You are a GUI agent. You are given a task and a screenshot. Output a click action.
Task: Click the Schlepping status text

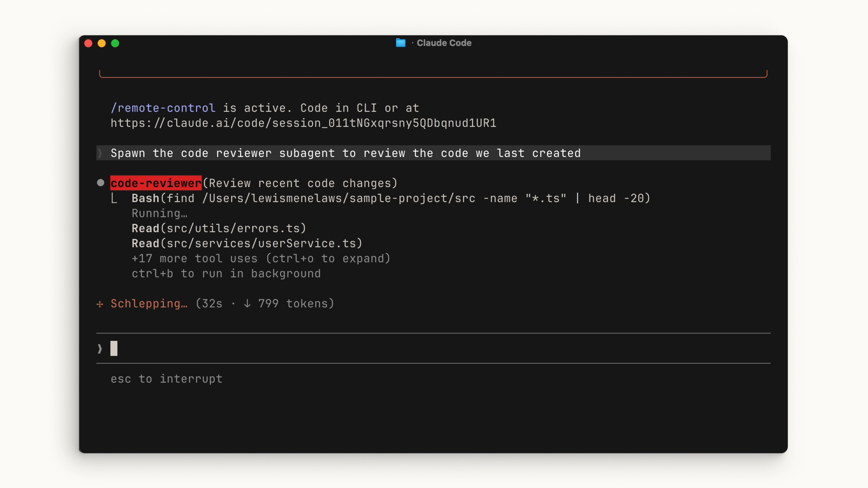149,304
